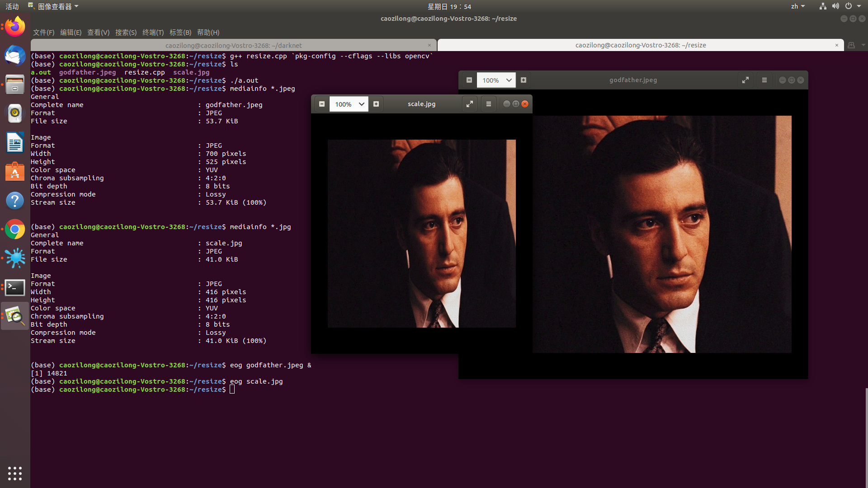
Task: Enter fullscreen in scale.jpg viewer
Action: coord(470,104)
